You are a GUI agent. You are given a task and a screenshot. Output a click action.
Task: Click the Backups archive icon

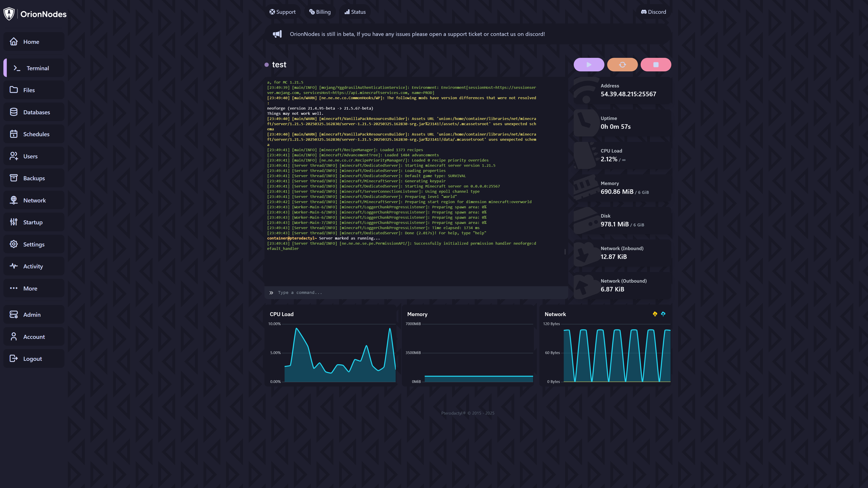coord(14,178)
